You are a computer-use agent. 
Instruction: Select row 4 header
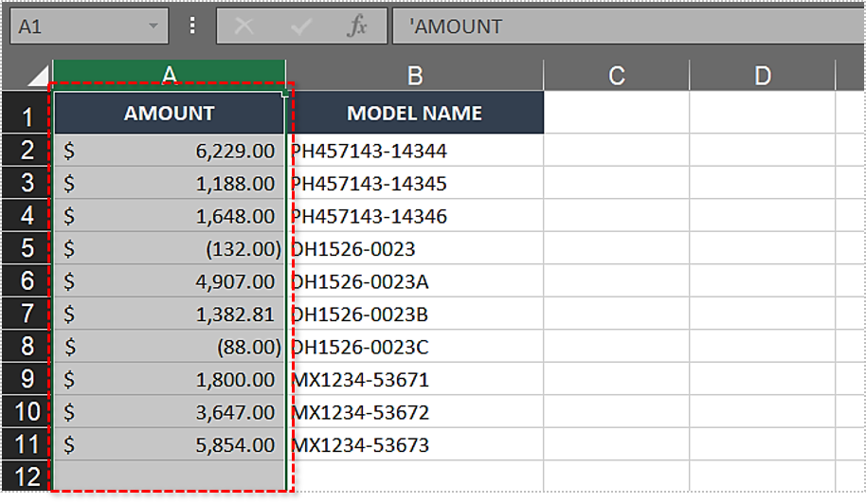[26, 215]
